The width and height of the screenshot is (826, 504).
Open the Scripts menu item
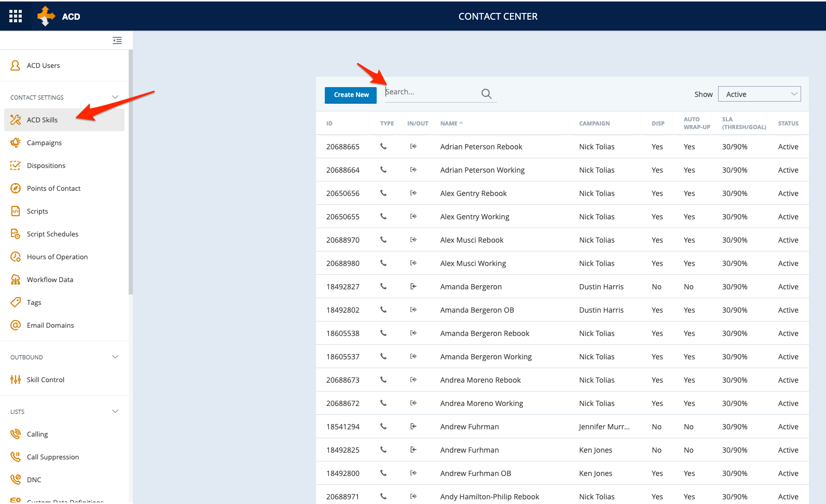37,211
